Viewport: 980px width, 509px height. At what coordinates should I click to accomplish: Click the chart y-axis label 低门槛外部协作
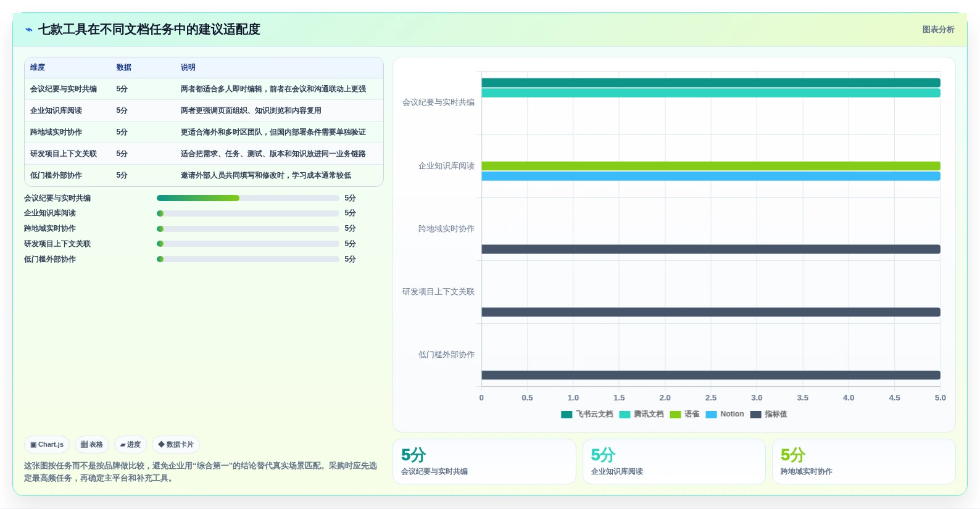tap(446, 355)
